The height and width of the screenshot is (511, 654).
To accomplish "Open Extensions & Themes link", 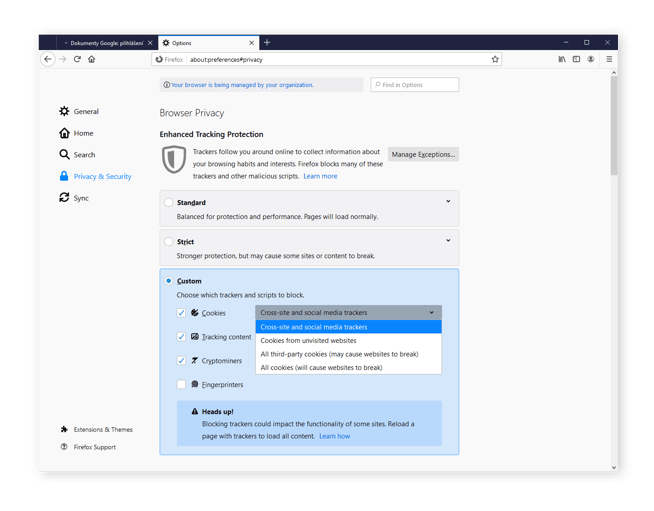I will pyautogui.click(x=103, y=429).
